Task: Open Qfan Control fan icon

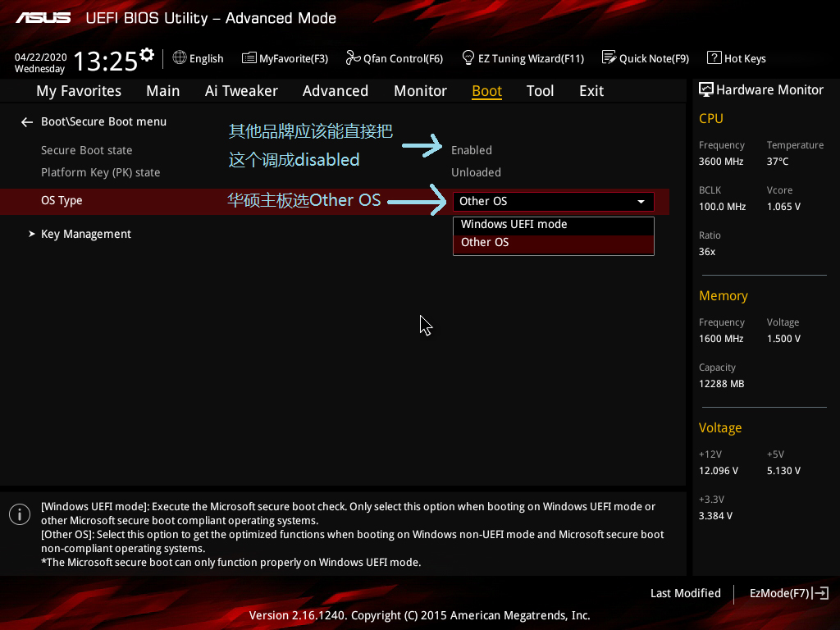Action: coord(353,57)
